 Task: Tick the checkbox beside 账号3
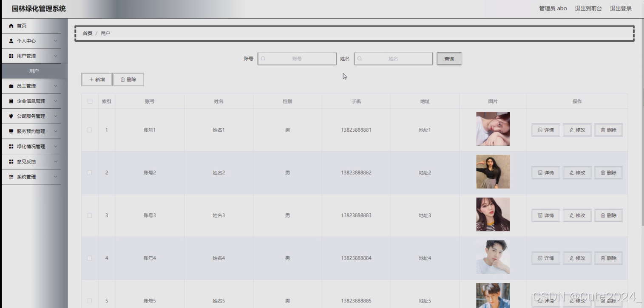tap(89, 215)
